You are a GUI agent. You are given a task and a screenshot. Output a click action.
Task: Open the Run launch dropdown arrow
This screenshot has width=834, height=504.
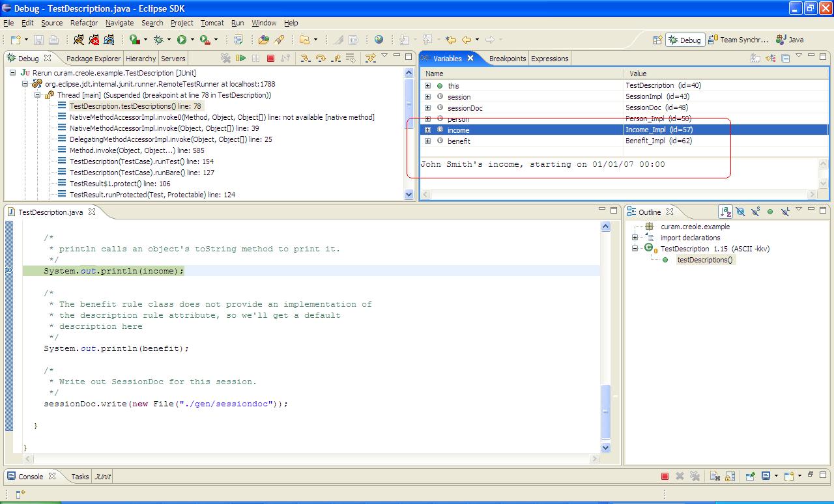tap(192, 40)
